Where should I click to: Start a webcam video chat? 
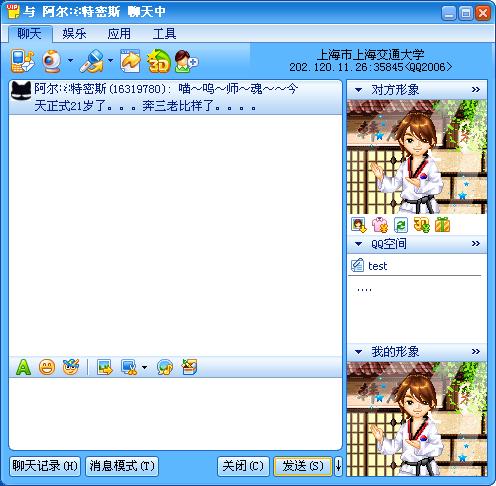(52, 61)
